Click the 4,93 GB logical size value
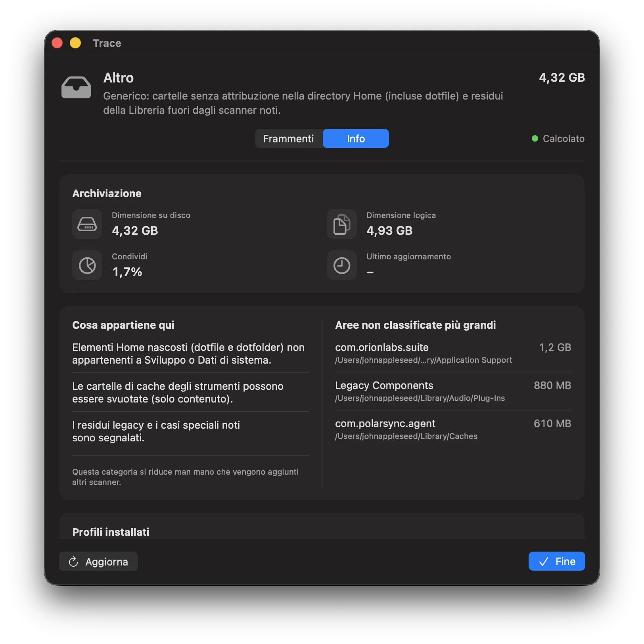Screen dimensions: 644x644 coord(389,231)
